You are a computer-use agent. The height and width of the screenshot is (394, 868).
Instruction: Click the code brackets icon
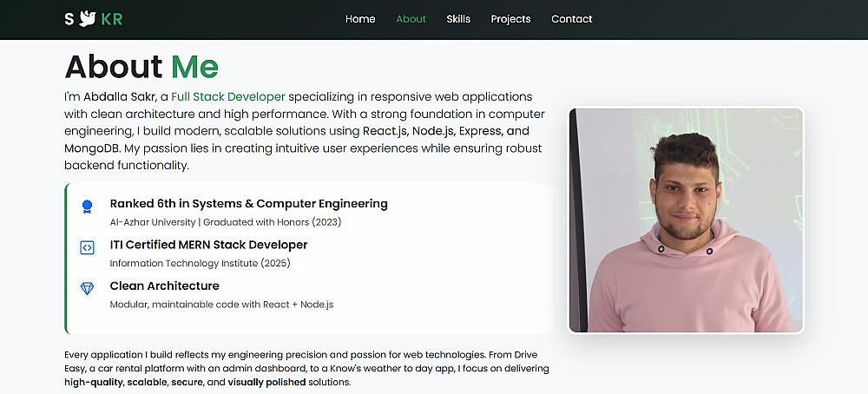point(87,247)
